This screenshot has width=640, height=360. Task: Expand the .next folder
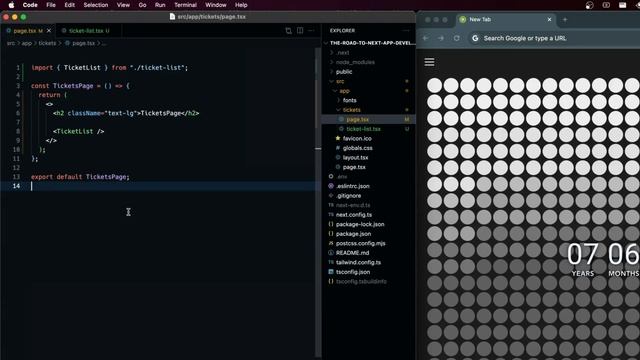[x=369, y=53]
